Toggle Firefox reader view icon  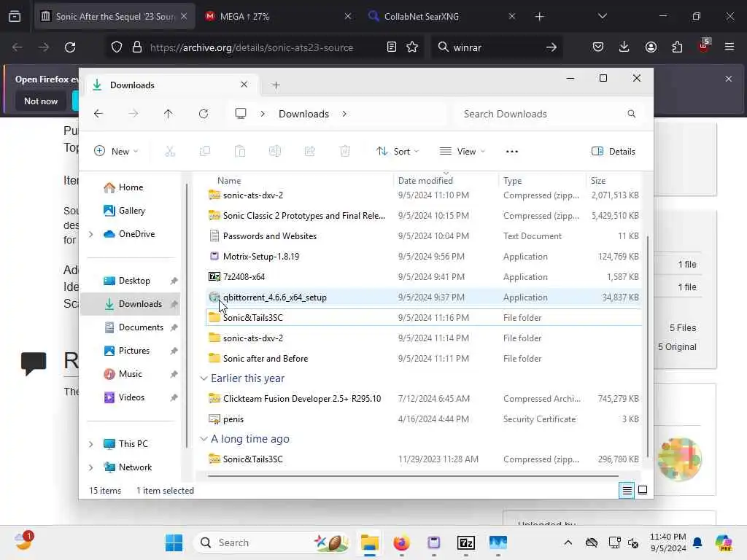(391, 47)
